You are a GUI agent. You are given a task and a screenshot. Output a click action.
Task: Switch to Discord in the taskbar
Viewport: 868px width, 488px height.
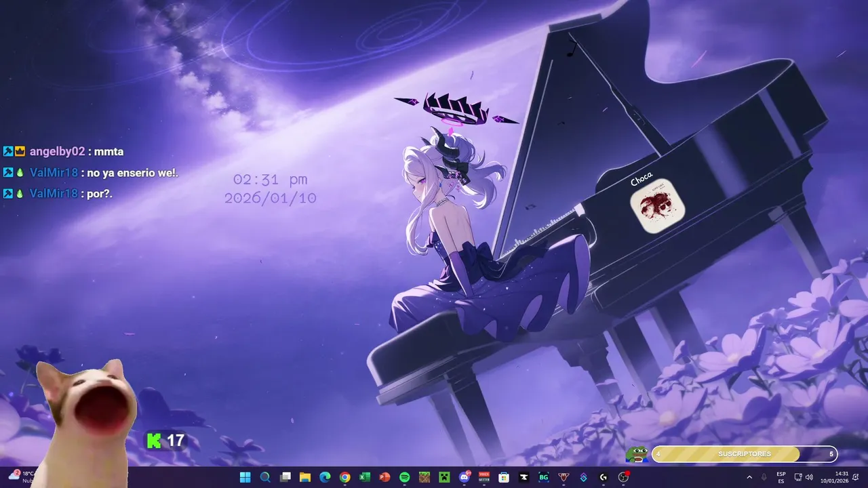tap(465, 477)
